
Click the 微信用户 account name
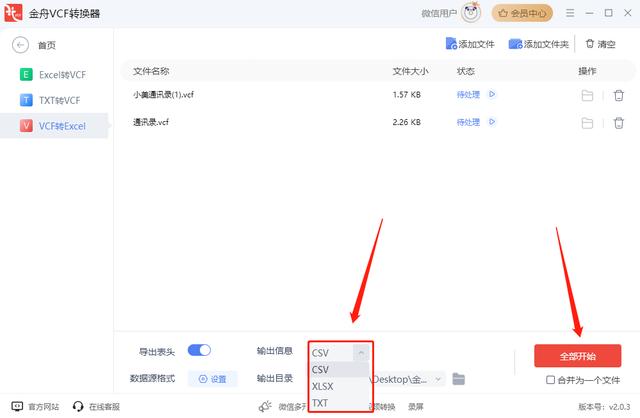439,13
